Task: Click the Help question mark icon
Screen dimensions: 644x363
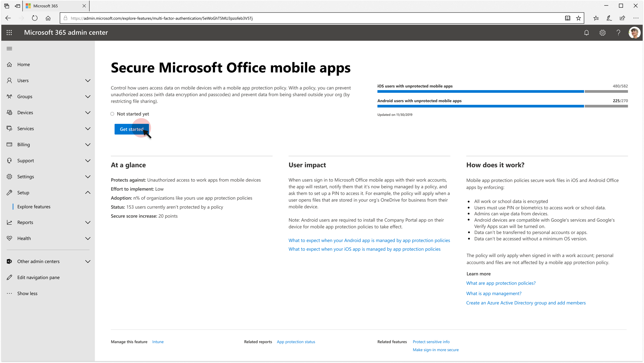Action: pyautogui.click(x=618, y=33)
